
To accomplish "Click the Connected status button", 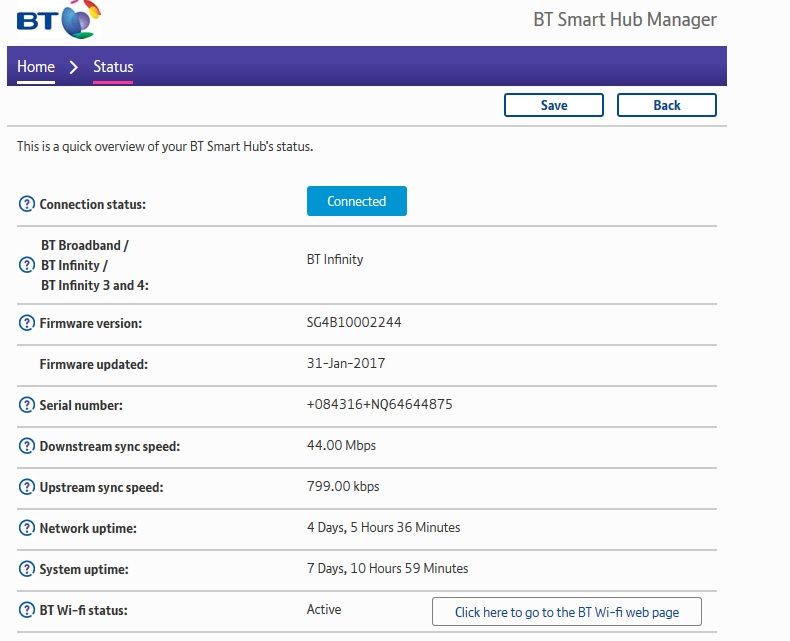I will [357, 201].
